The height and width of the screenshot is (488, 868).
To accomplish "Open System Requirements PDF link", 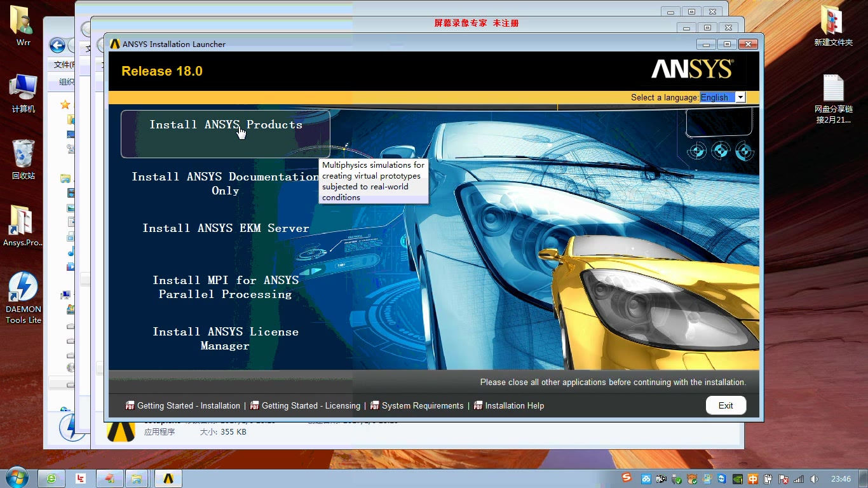I will click(x=423, y=405).
